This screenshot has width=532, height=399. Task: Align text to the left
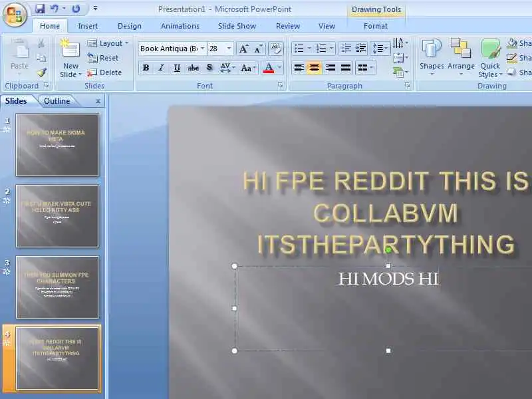(x=299, y=68)
